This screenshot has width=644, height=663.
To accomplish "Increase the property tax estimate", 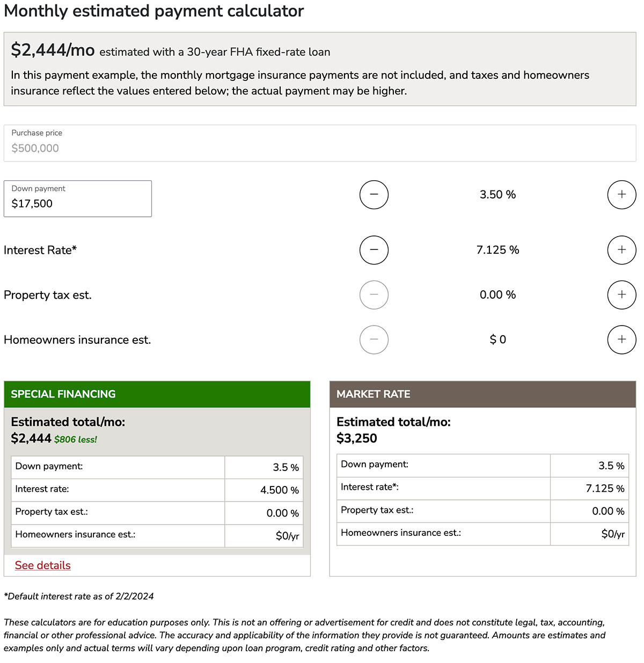I will (x=621, y=295).
